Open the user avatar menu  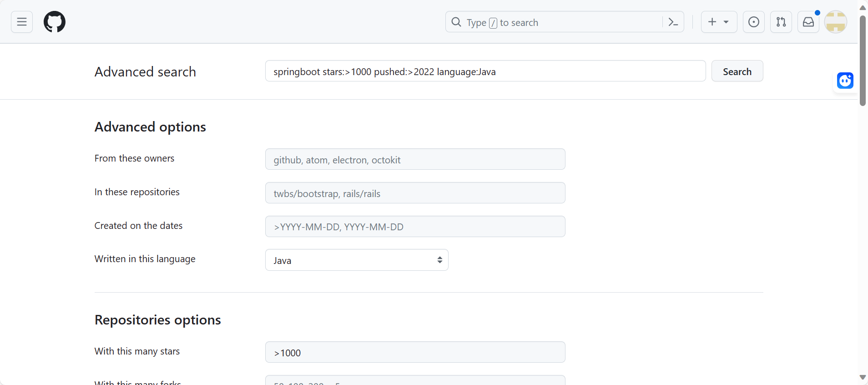(x=836, y=22)
